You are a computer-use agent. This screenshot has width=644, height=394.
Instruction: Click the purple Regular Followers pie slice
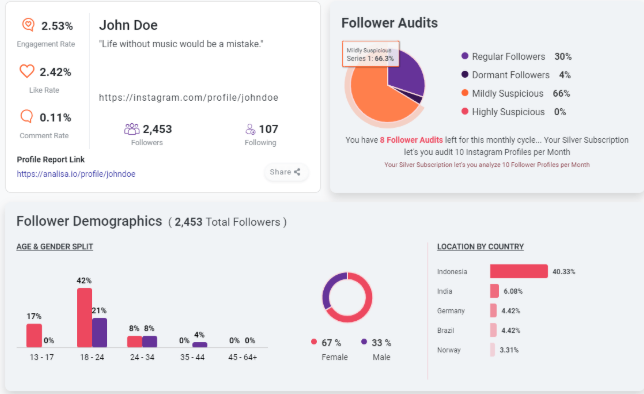point(407,70)
